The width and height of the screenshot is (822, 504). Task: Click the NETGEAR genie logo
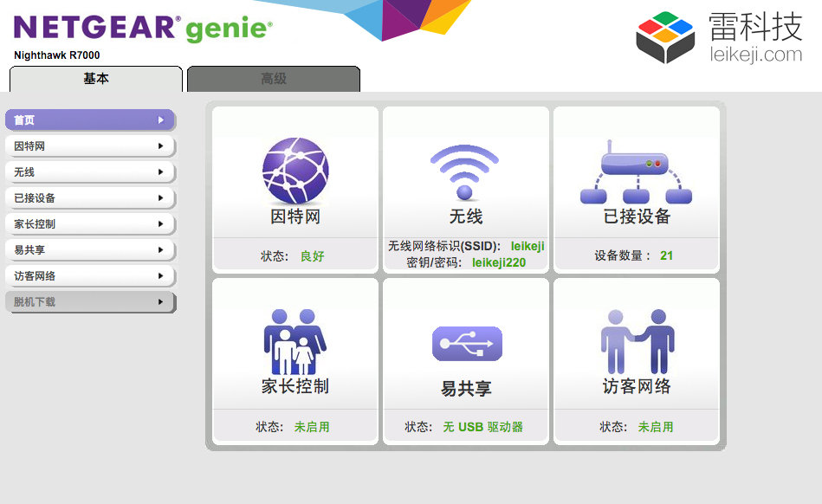143,29
